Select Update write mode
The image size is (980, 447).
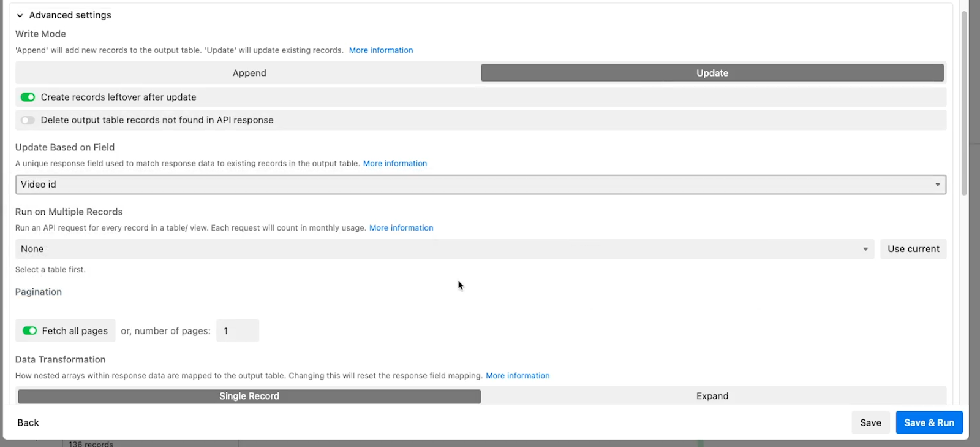point(712,73)
